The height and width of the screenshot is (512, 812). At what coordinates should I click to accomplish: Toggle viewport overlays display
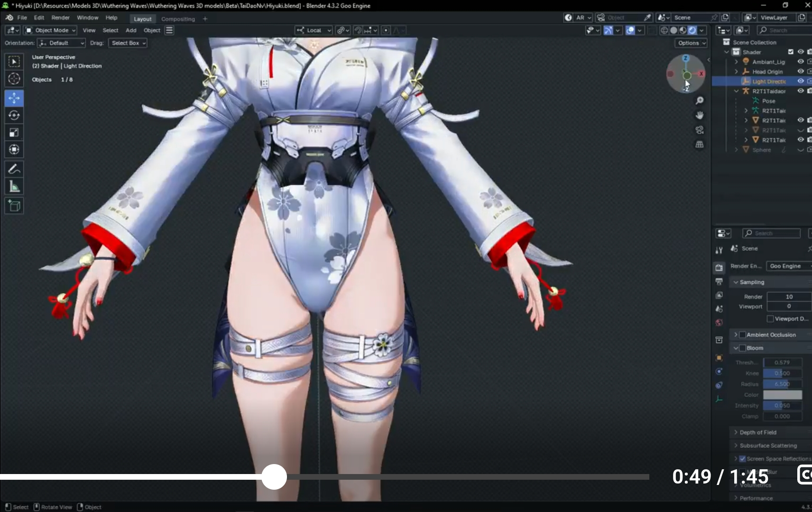[630, 30]
